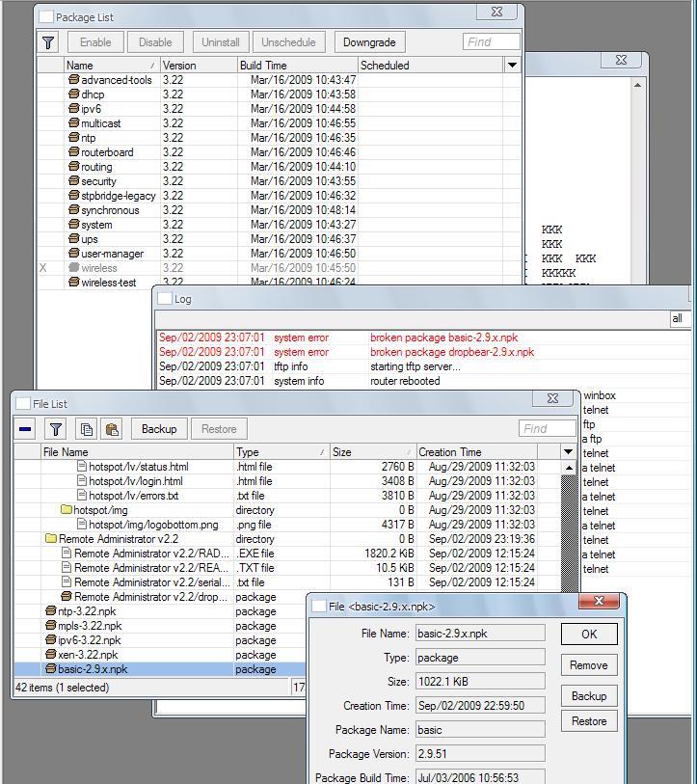Click the Remote Administrator v2.2 folder icon
This screenshot has height=784, width=697.
tap(50, 539)
